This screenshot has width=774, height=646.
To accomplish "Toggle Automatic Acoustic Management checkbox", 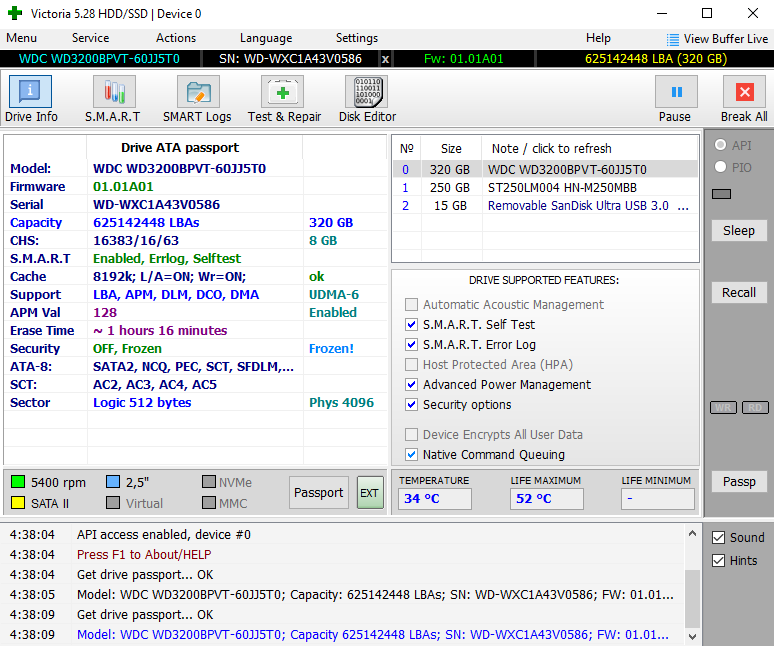I will [x=411, y=304].
